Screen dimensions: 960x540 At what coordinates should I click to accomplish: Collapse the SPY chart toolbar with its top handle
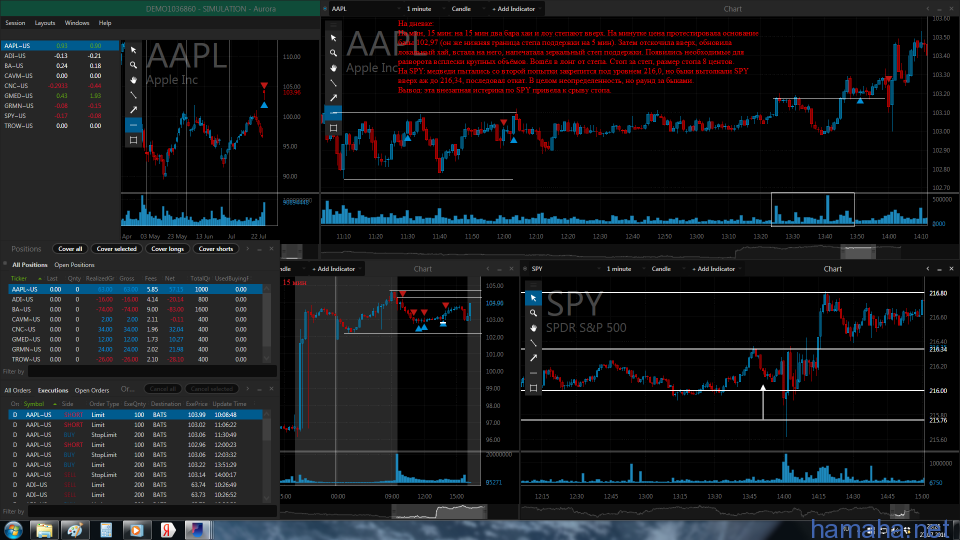[533, 285]
